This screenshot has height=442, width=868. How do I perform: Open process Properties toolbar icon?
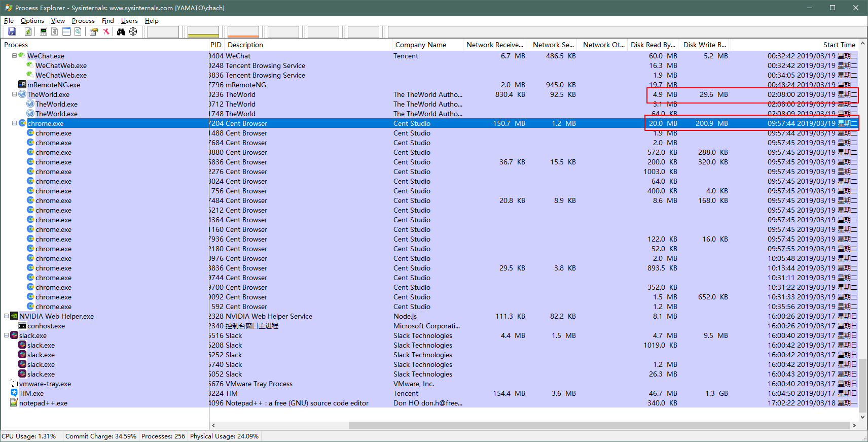[x=93, y=31]
